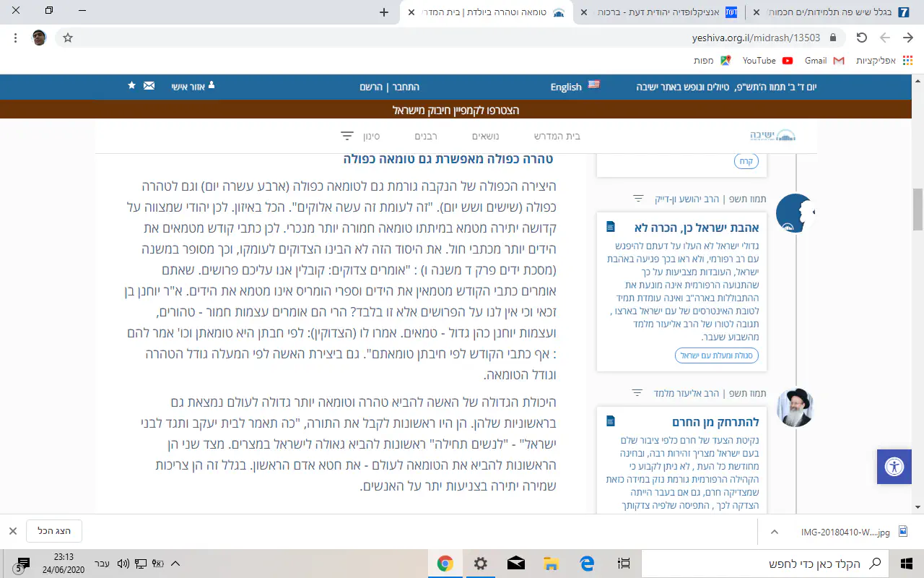This screenshot has width=924, height=578.
Task: Reload the page with the refresh icon
Action: (861, 38)
